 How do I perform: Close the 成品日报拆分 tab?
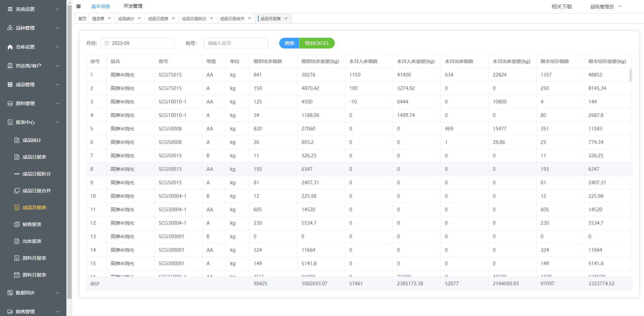(212, 18)
